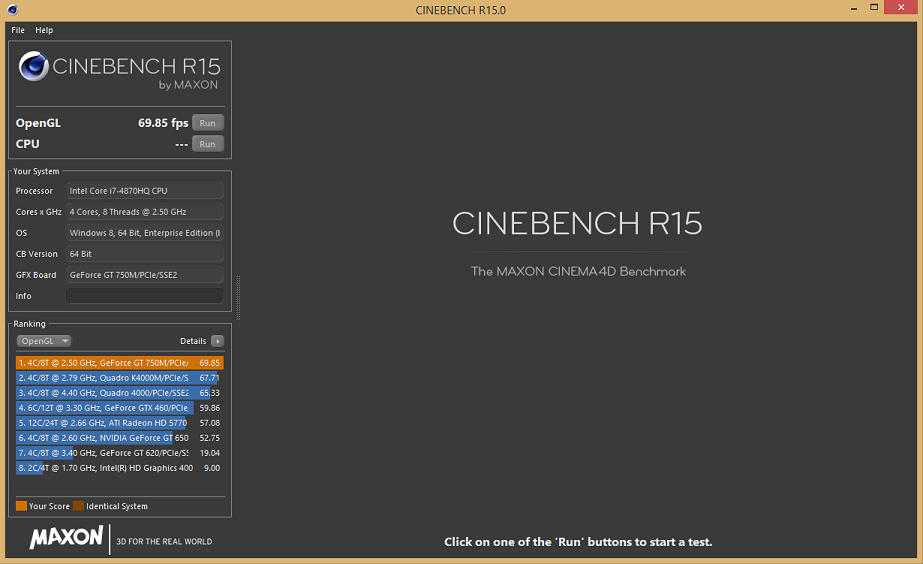Click the empty Info input field
The height and width of the screenshot is (564, 923).
click(144, 296)
